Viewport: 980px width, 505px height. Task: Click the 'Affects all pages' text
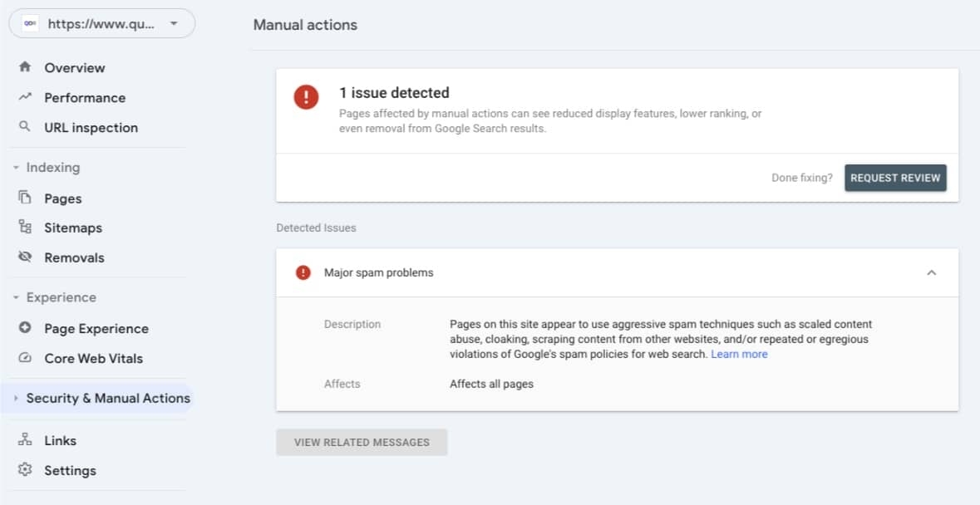(x=491, y=384)
